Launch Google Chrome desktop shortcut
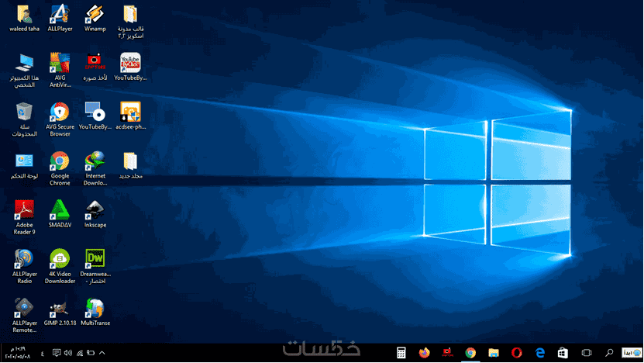 pos(60,168)
